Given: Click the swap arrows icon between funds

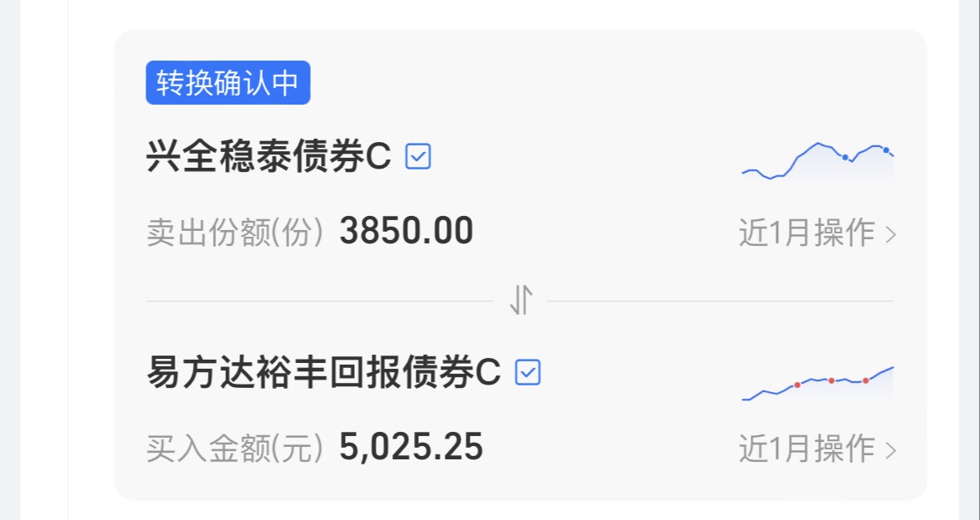Looking at the screenshot, I should (520, 300).
